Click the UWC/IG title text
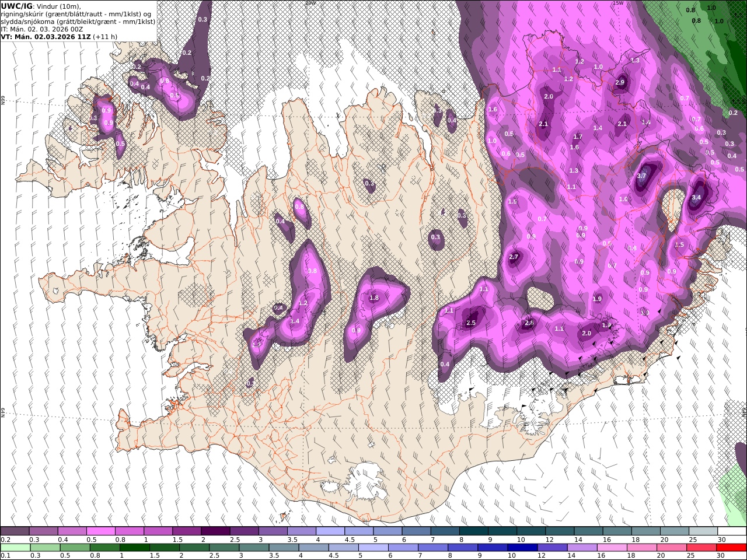This screenshot has width=747, height=560. pos(16,6)
